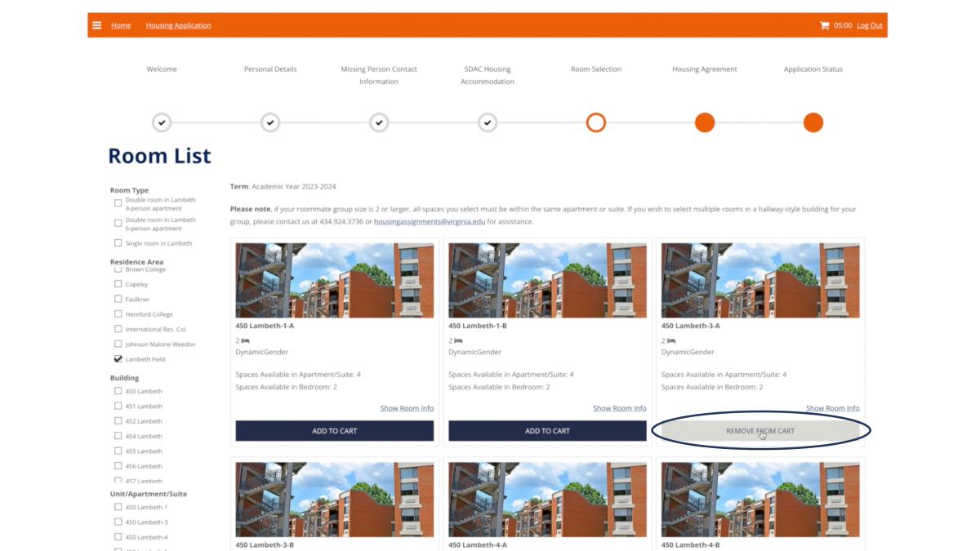Select the 450 Lambeth-4 unit checkbox
This screenshot has width=980, height=551.
118,537
